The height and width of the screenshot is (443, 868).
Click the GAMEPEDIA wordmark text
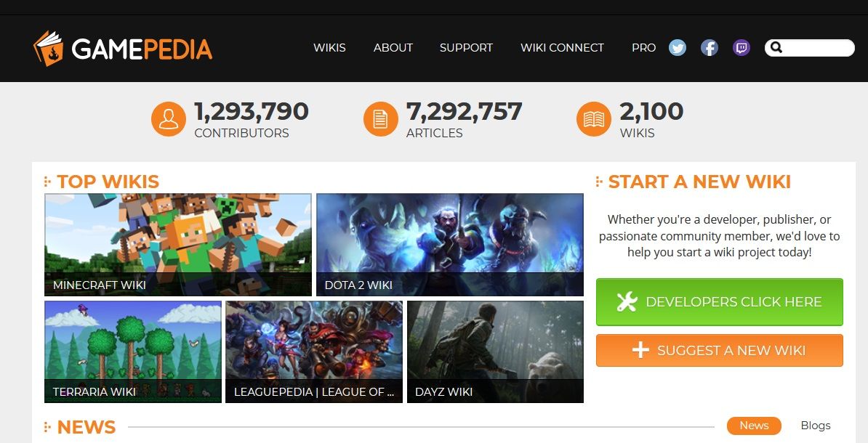click(x=142, y=49)
